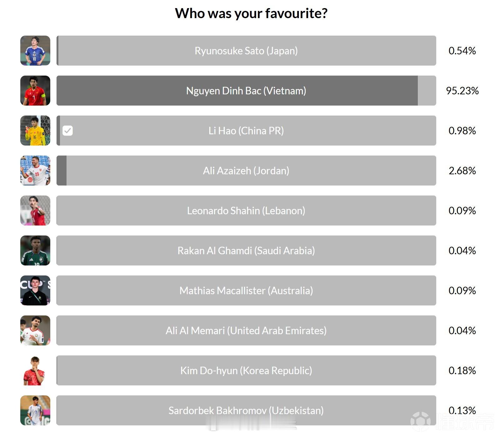Click Rakan Al Ghamdi's player photo

pos(35,250)
